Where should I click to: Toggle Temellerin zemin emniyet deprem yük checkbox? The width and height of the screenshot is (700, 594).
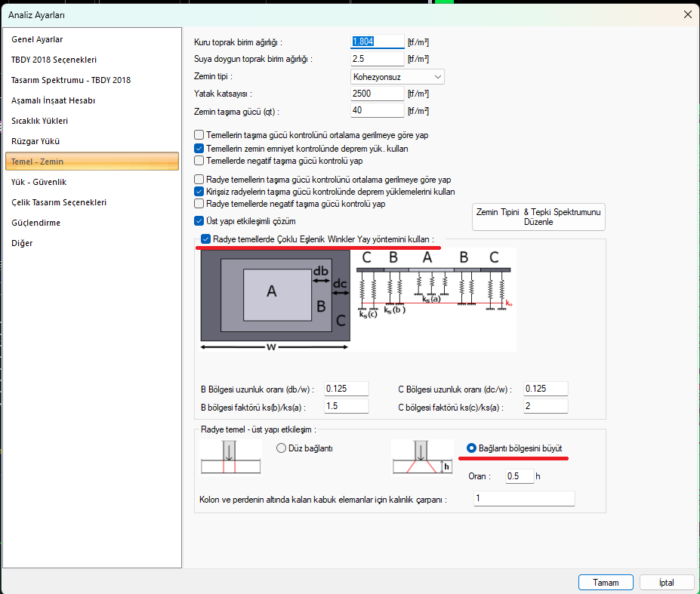199,149
